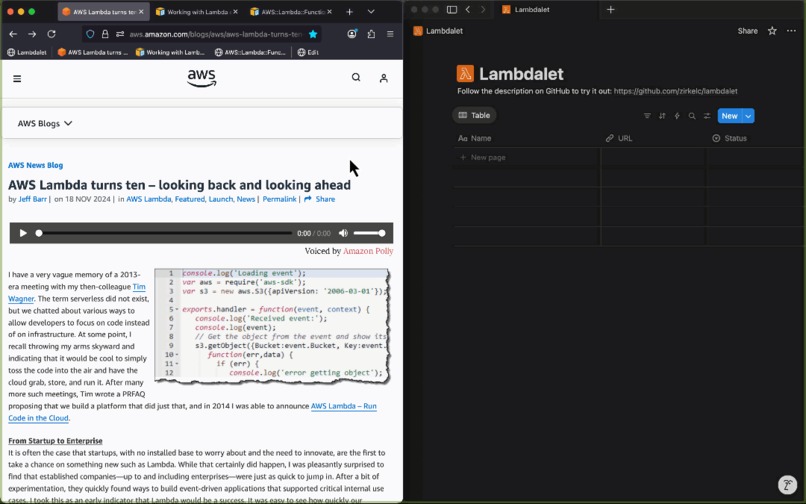Mute the audio player
Screen dimensions: 806x504
pyautogui.click(x=343, y=233)
